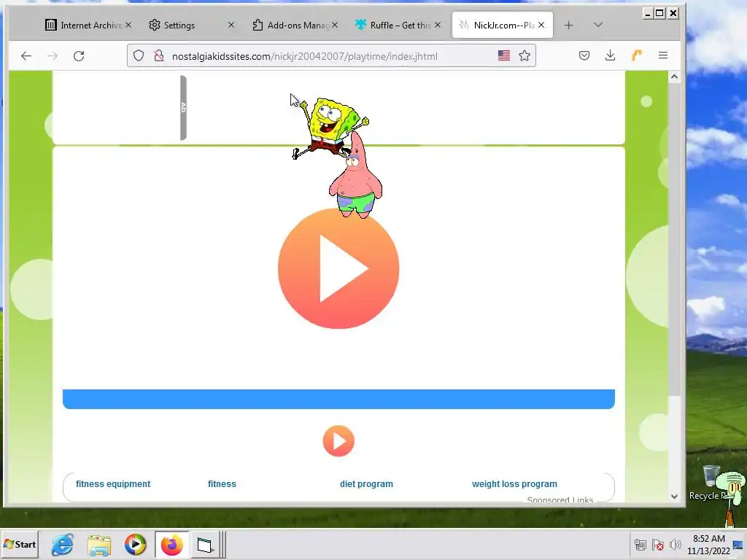
Task: Click the blue bar under the player
Action: tap(338, 399)
